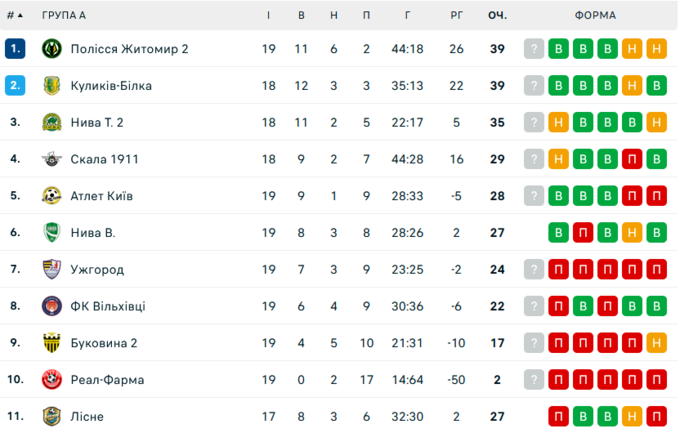Click the grey question mark for Реал-Фарма
This screenshot has height=433, width=680.
536,380
